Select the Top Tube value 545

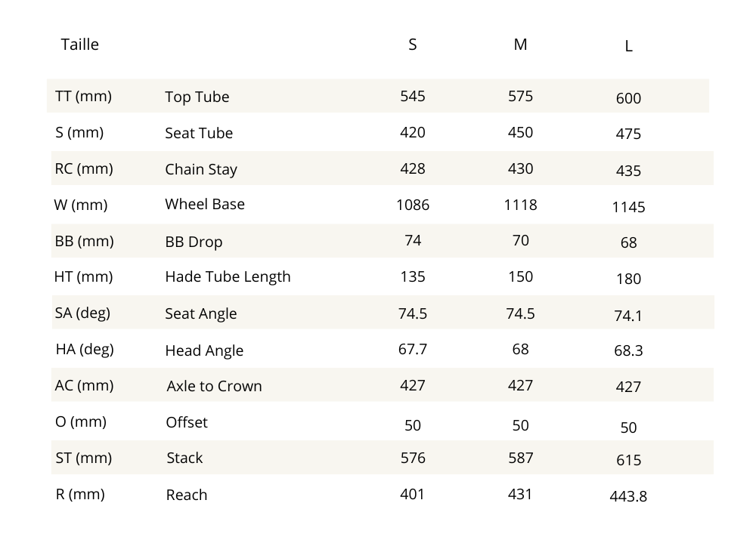pyautogui.click(x=412, y=96)
